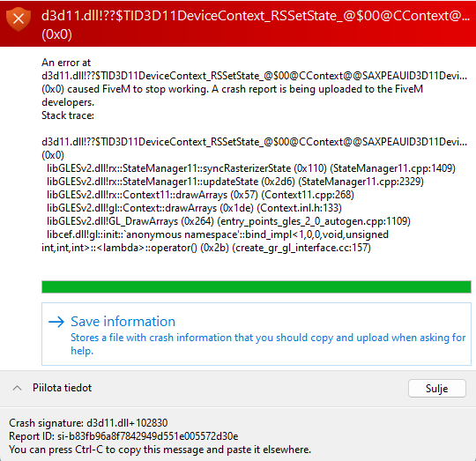This screenshot has width=476, height=461.
Task: Open the Save information link
Action: (x=123, y=322)
